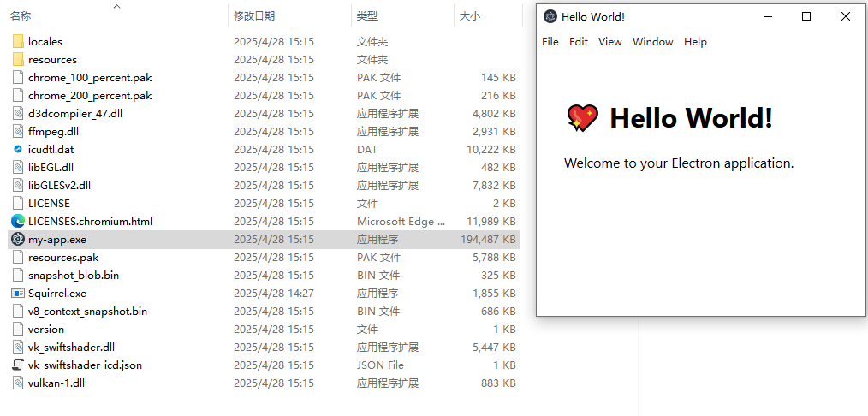Select the resources folder name
The width and height of the screenshot is (868, 416).
click(52, 59)
